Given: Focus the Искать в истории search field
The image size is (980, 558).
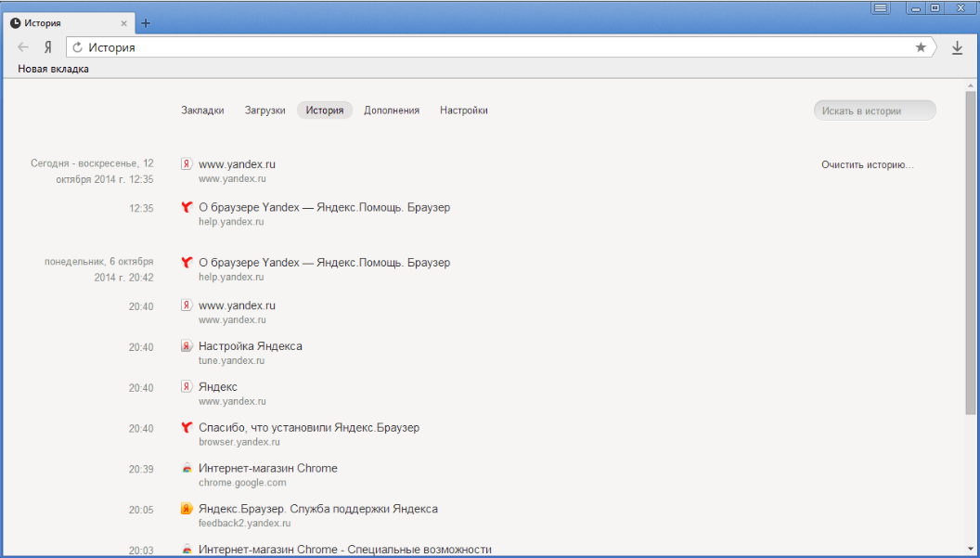Looking at the screenshot, I should [874, 111].
